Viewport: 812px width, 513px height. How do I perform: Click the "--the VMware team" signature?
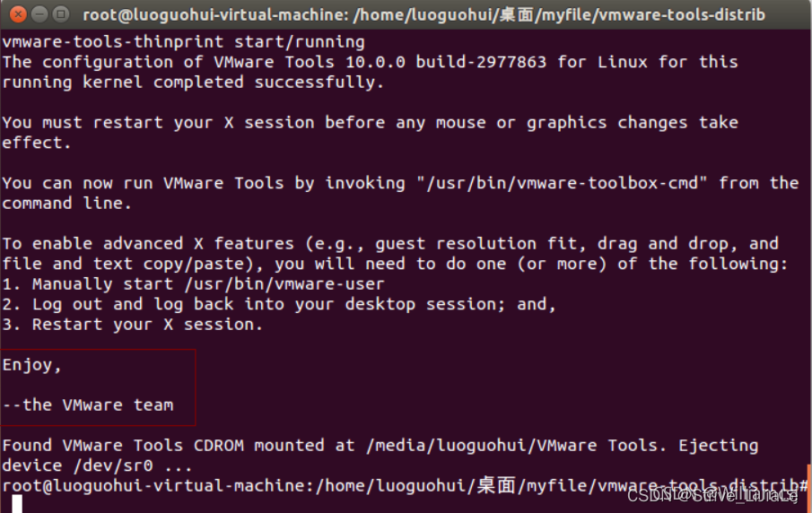coord(88,405)
